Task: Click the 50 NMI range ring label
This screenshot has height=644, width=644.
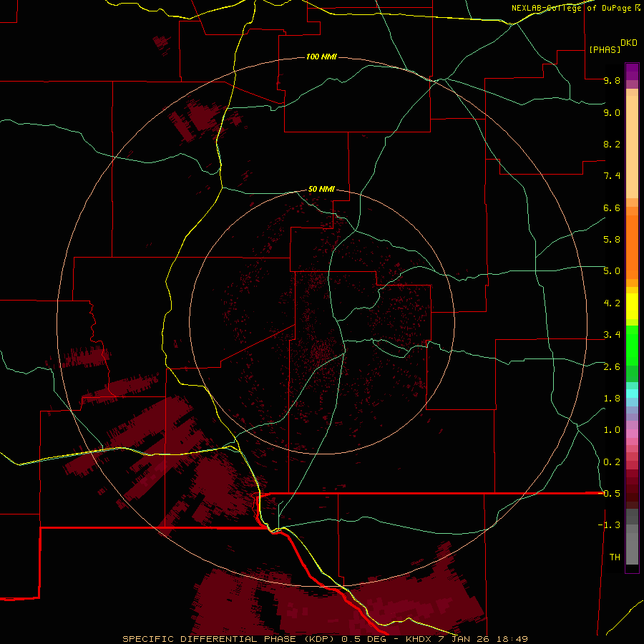Action: [x=321, y=190]
